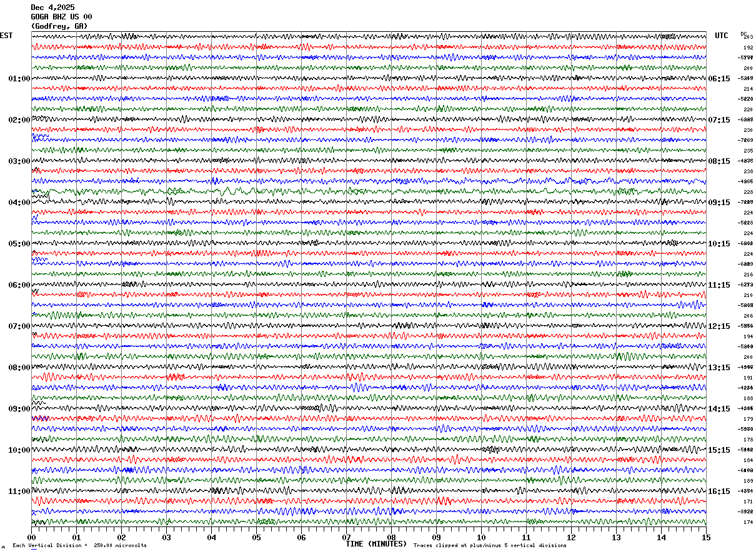
Task: Click the '06' minute tick label
Action: [301, 537]
